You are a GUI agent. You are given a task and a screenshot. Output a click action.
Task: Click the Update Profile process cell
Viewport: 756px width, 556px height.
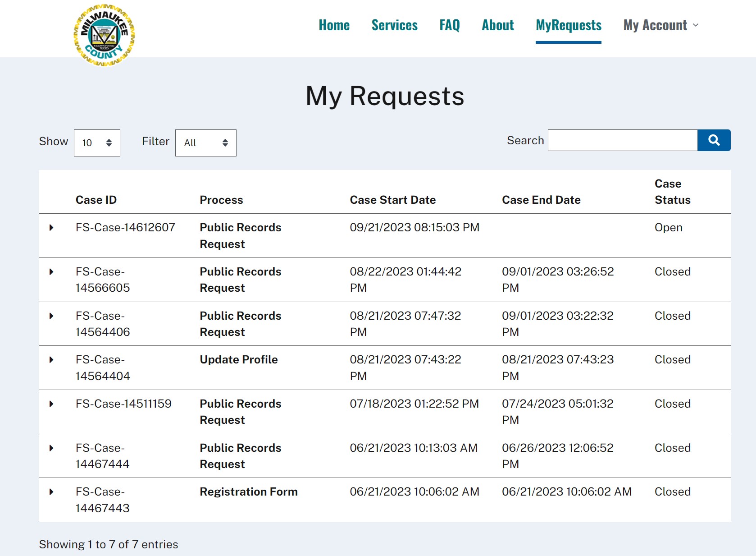(239, 360)
